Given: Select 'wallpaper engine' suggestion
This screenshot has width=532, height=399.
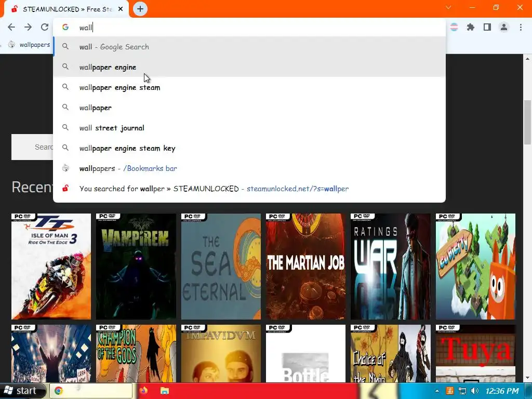Looking at the screenshot, I should (x=249, y=67).
